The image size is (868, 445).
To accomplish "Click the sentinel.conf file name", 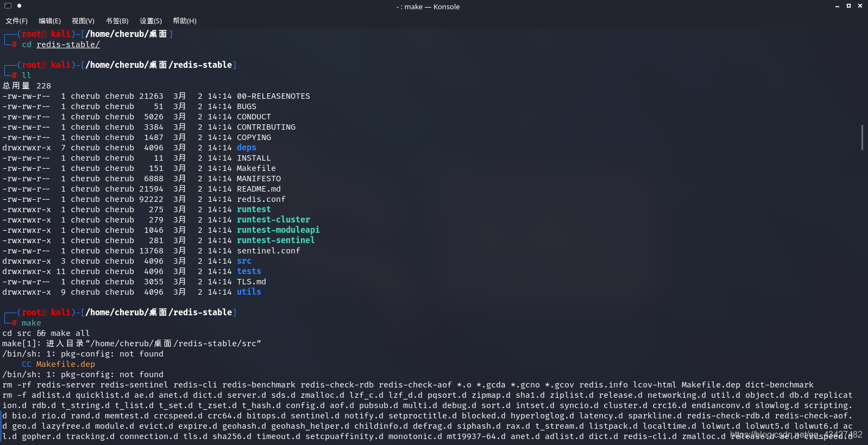I will pyautogui.click(x=268, y=251).
